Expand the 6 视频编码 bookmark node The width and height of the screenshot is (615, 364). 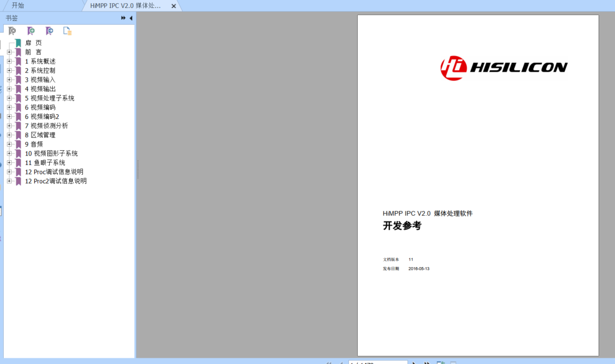[x=9, y=107]
